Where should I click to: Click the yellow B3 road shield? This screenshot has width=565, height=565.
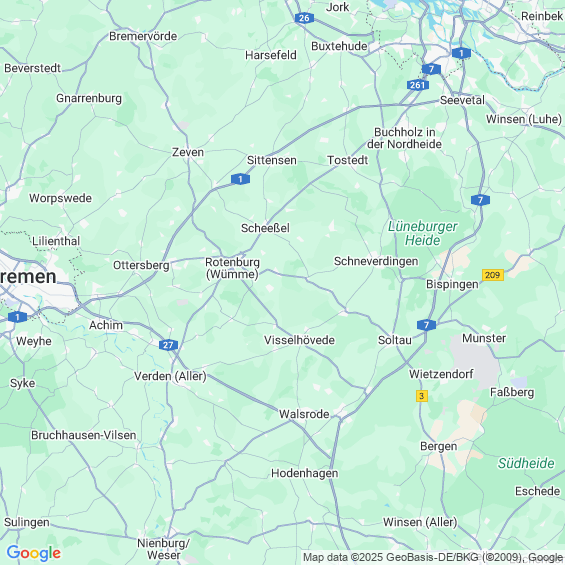coord(422,396)
